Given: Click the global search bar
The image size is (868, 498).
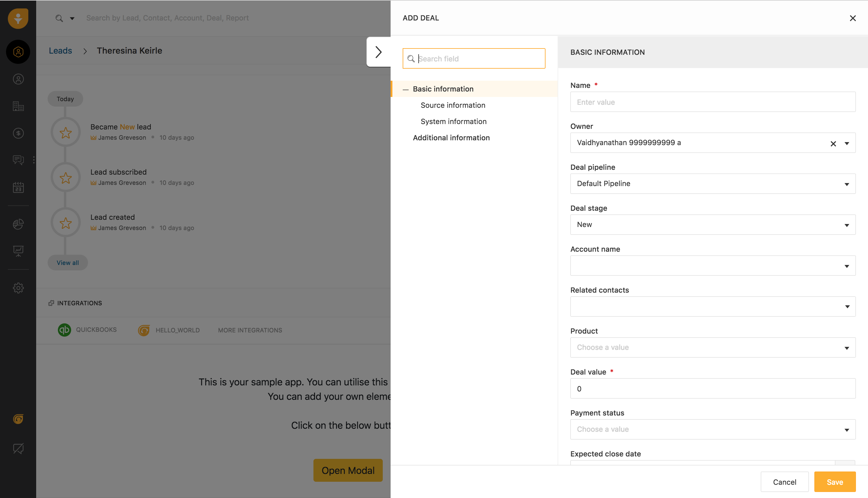Looking at the screenshot, I should 167,18.
